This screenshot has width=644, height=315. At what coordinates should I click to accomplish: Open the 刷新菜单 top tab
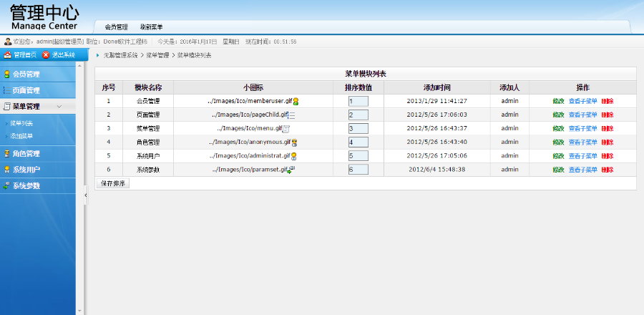point(151,27)
